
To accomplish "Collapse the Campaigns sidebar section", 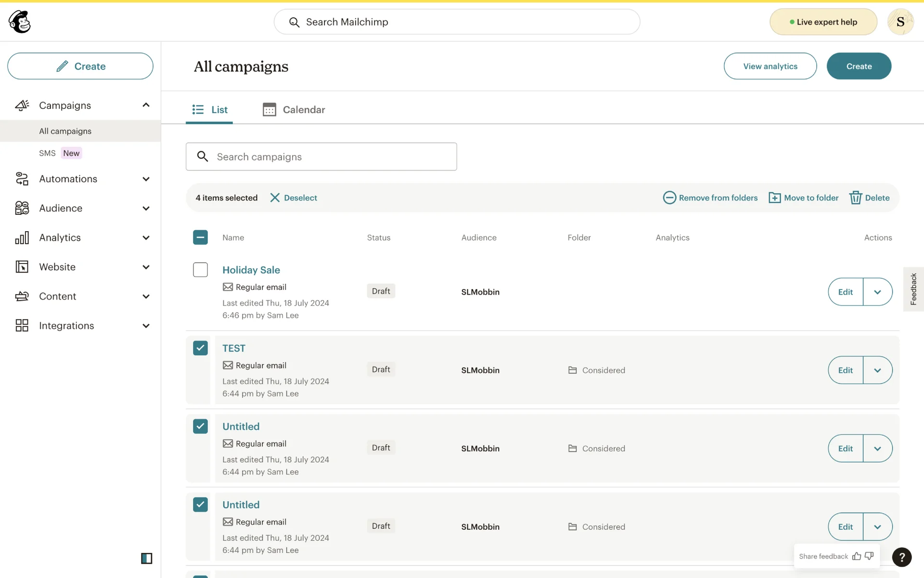I will (x=146, y=105).
